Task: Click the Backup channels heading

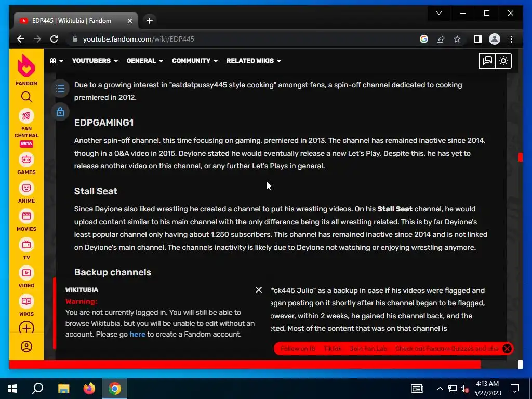Action: pyautogui.click(x=113, y=272)
